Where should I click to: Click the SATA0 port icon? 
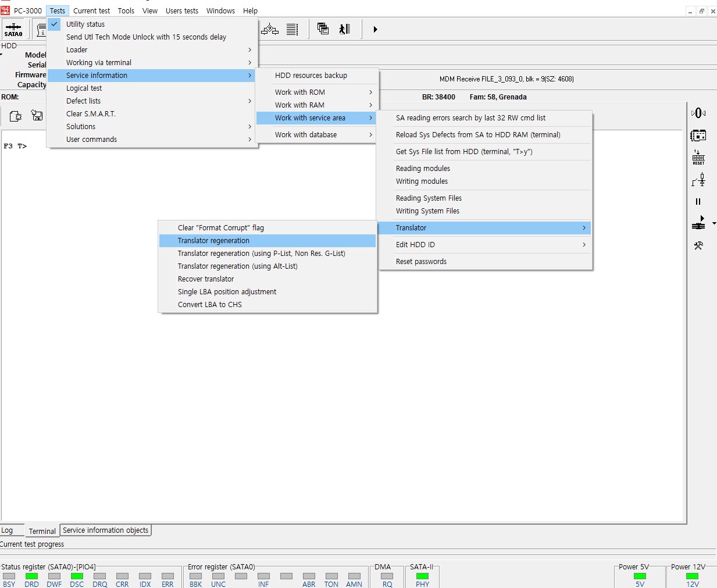(x=13, y=29)
